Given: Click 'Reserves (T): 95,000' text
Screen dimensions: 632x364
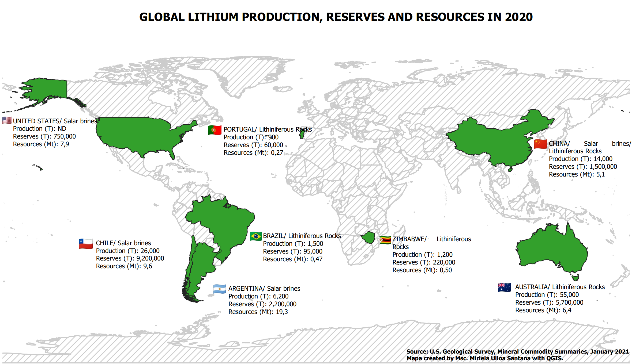Looking at the screenshot, I should click(x=293, y=251).
